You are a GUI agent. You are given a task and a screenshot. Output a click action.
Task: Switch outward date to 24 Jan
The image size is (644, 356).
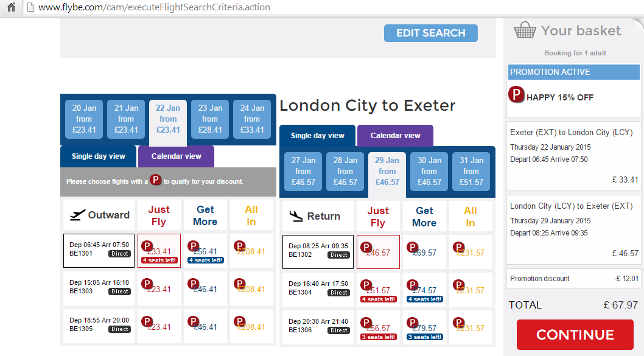point(252,119)
